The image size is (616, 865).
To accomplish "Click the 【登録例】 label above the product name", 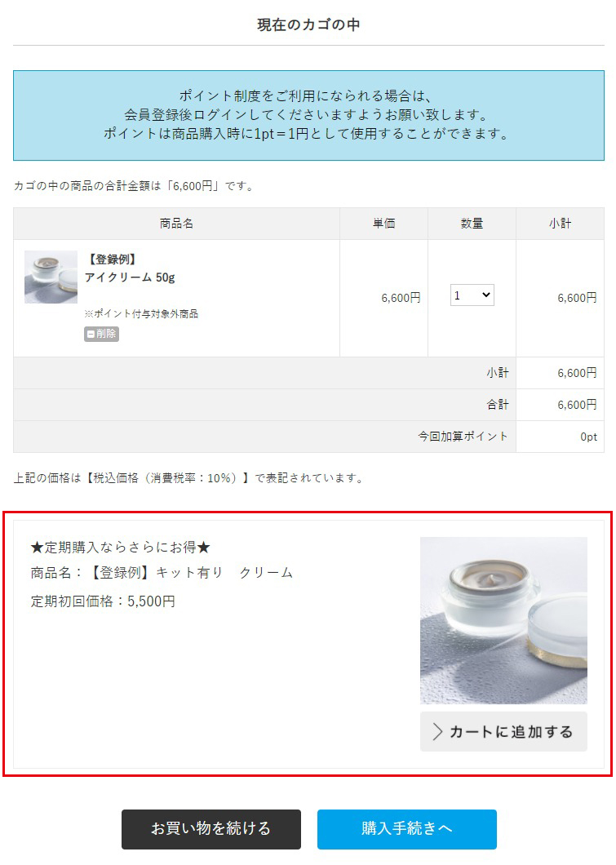I will [112, 259].
